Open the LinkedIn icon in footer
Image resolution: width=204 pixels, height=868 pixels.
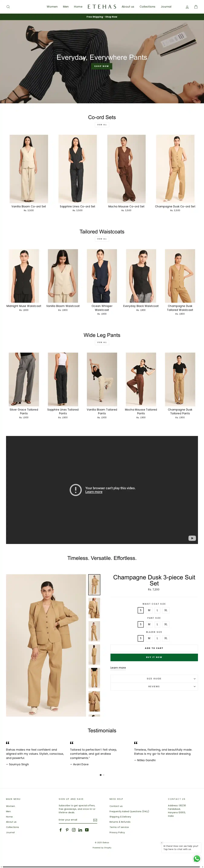[80, 830]
